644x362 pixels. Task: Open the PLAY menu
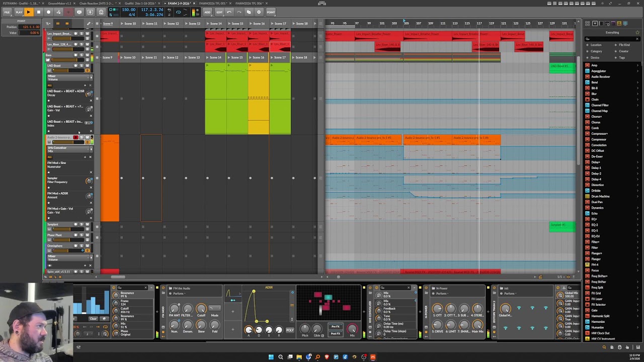click(19, 12)
